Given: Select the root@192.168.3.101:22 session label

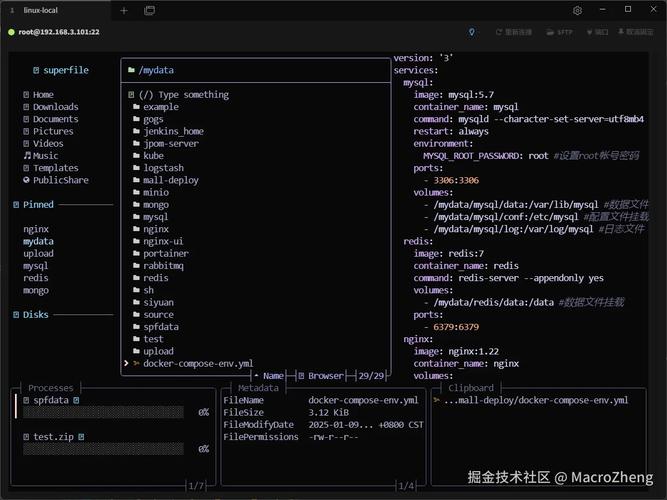Looking at the screenshot, I should click(59, 32).
